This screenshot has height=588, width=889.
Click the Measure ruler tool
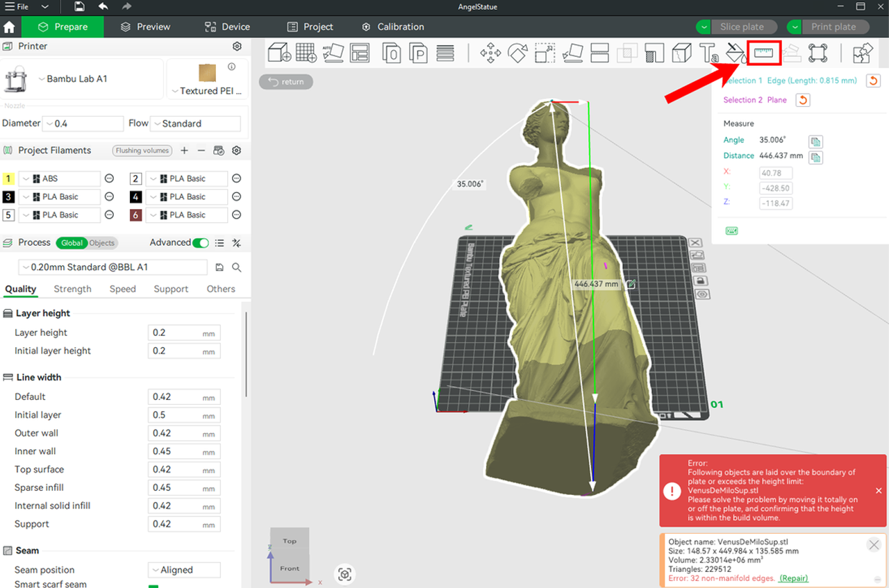764,53
